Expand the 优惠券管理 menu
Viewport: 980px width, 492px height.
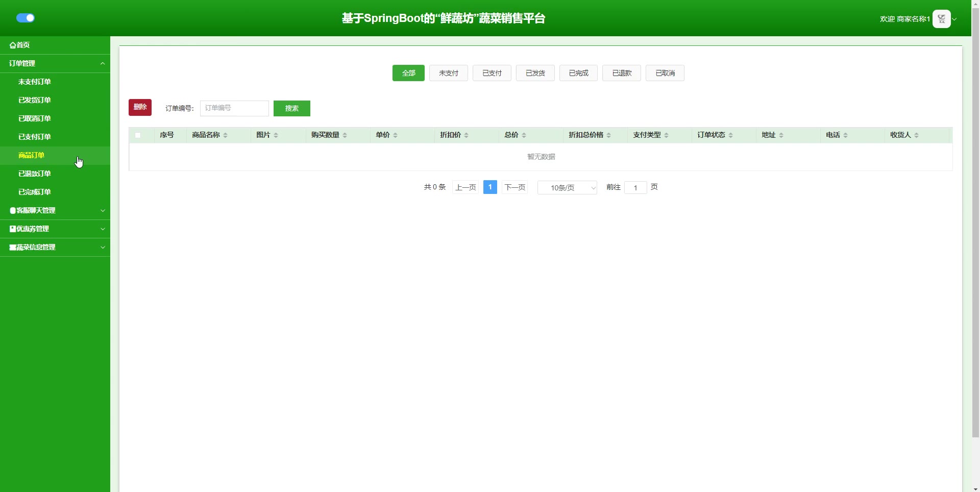tap(55, 229)
